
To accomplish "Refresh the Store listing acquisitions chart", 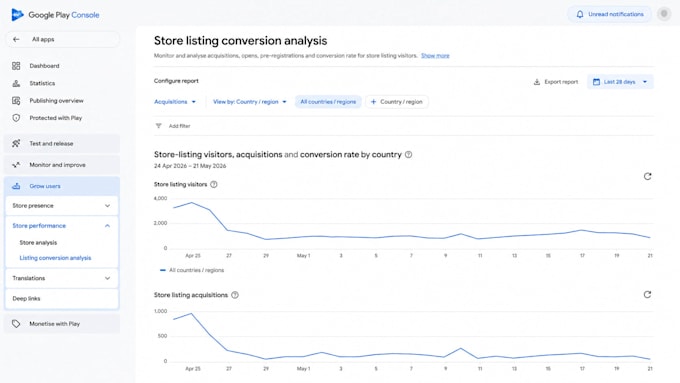I will click(x=647, y=295).
